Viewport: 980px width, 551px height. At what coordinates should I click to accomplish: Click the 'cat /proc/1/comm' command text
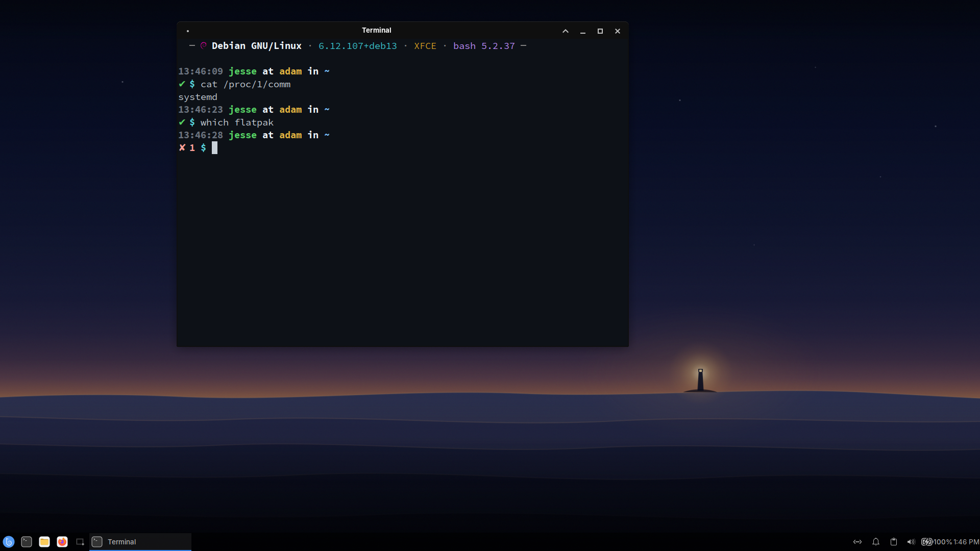pyautogui.click(x=246, y=84)
